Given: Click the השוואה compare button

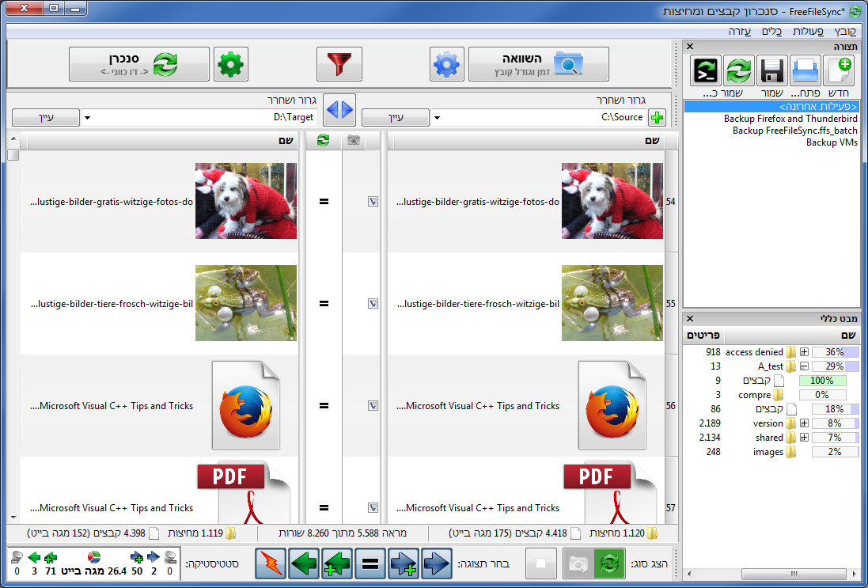Looking at the screenshot, I should click(538, 64).
